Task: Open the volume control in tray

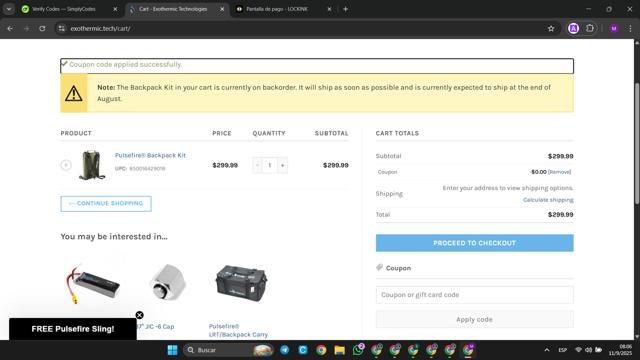Action: pos(588,350)
